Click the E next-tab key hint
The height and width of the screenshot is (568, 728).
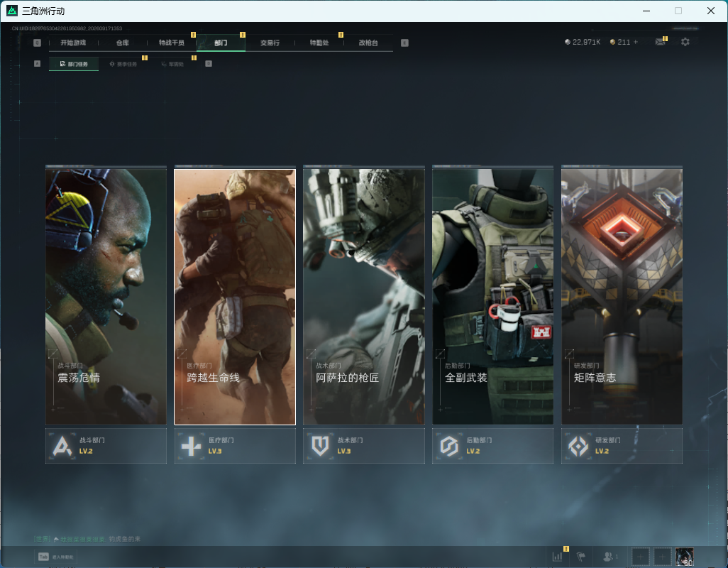click(x=405, y=43)
